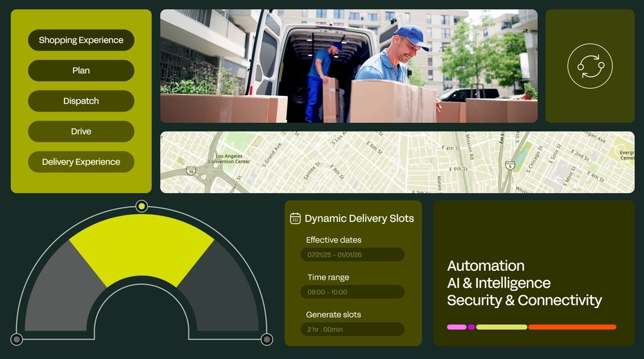
Task: Click Interstate 10 shield on the map
Action: [191, 170]
